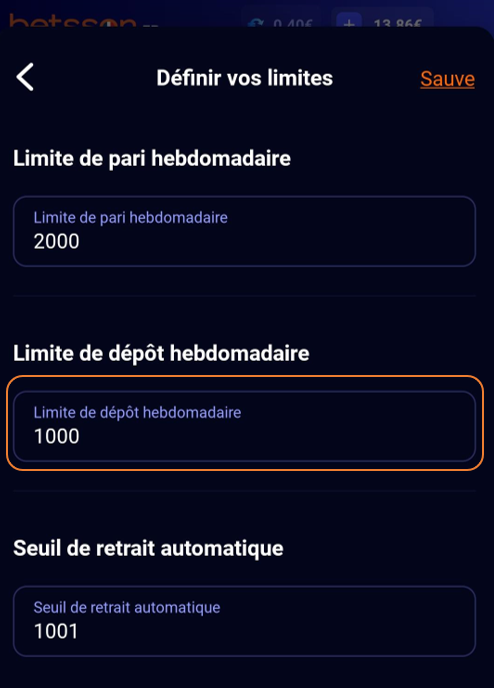Focus the Limite de dépôt hebdomadaire field
This screenshot has height=688, width=494.
(244, 426)
